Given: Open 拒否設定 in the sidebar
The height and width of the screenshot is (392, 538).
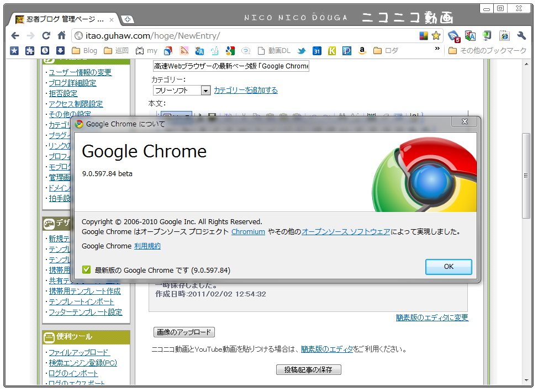Looking at the screenshot, I should pyautogui.click(x=63, y=93).
